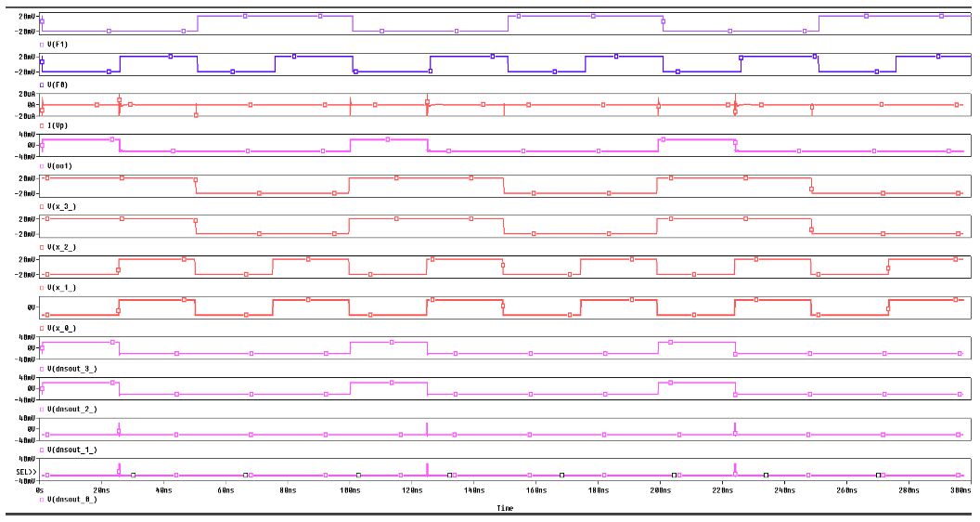Click the 200ns time axis label

coord(660,490)
